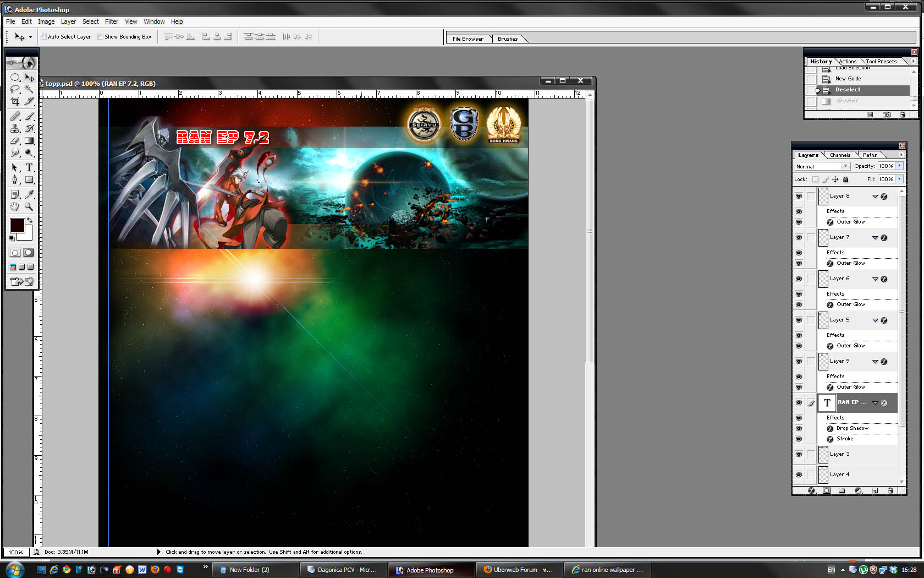Reset to default foreground and background colors
The image size is (924, 578).
[12, 238]
